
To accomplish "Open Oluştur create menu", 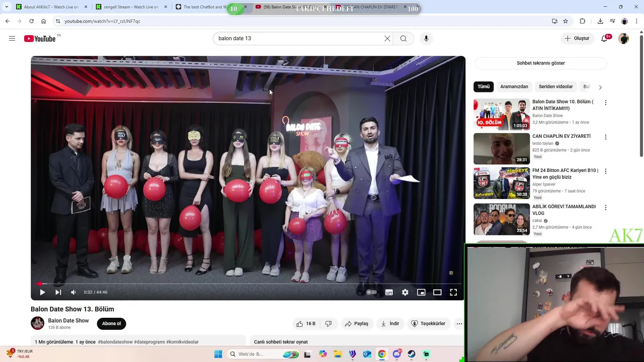I will coord(577,38).
